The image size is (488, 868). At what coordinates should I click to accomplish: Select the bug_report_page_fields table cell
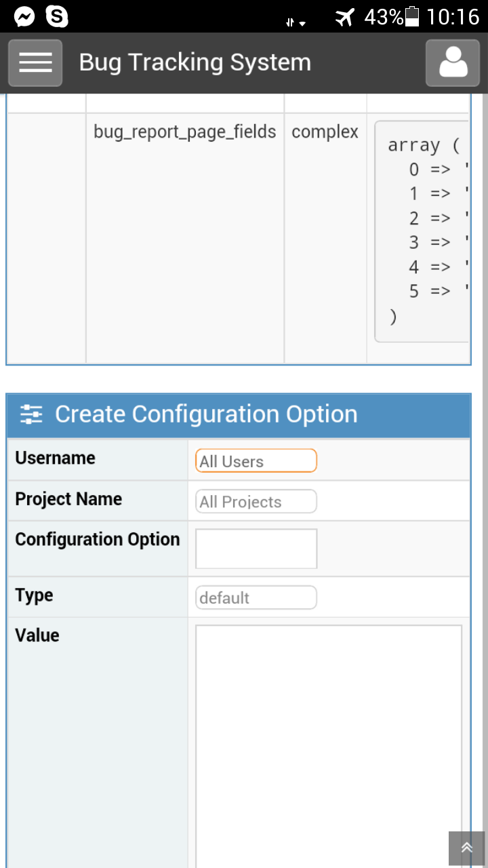point(184,132)
